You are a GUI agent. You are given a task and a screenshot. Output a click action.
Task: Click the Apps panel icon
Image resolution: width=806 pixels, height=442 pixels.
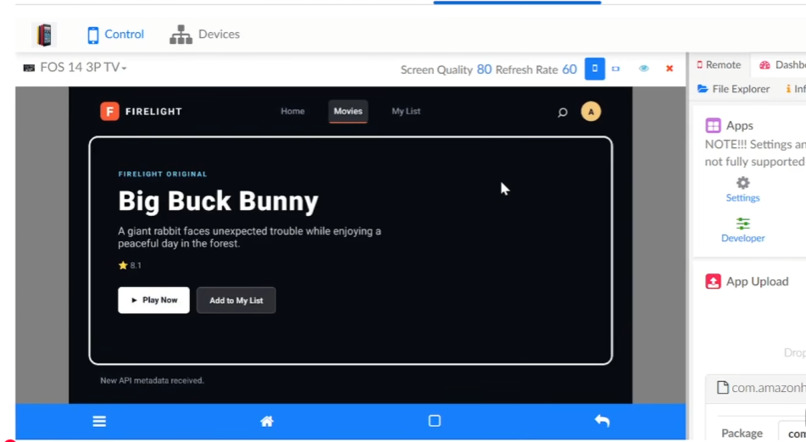(x=713, y=125)
